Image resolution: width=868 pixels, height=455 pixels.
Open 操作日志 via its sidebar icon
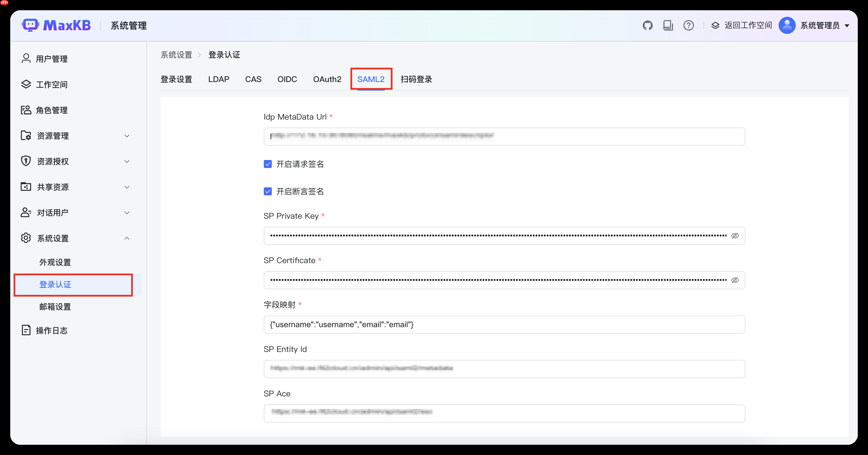[x=26, y=330]
